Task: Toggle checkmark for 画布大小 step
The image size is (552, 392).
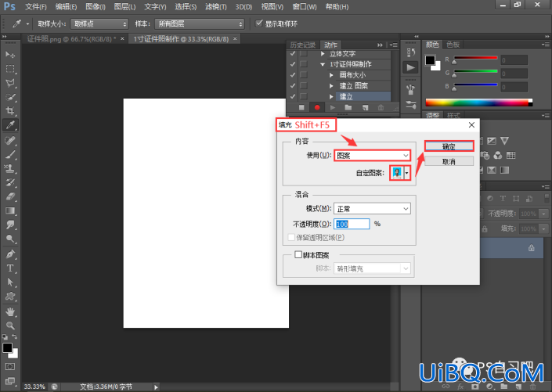Action: pyautogui.click(x=293, y=75)
